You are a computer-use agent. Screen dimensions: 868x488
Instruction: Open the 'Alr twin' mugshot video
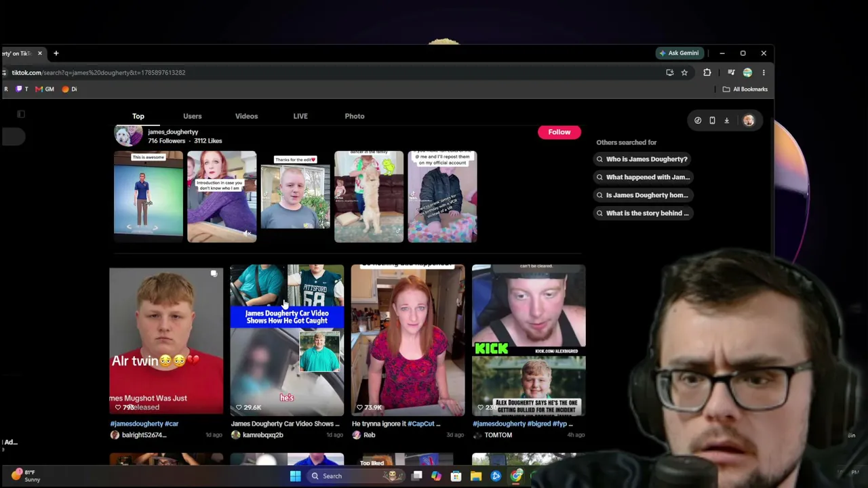click(x=166, y=340)
